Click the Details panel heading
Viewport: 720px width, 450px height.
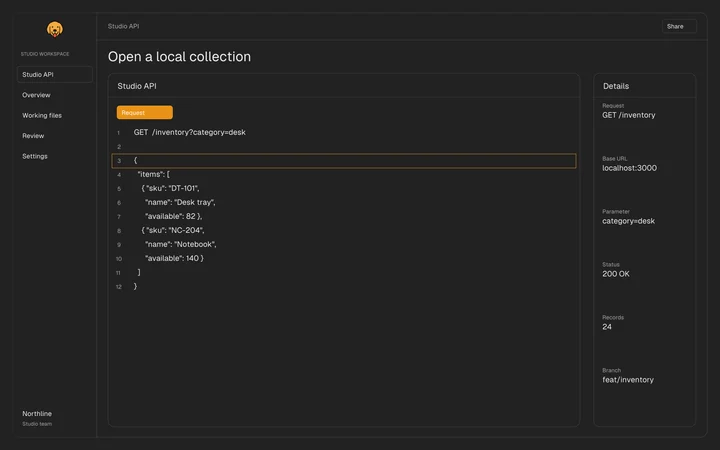pyautogui.click(x=616, y=86)
